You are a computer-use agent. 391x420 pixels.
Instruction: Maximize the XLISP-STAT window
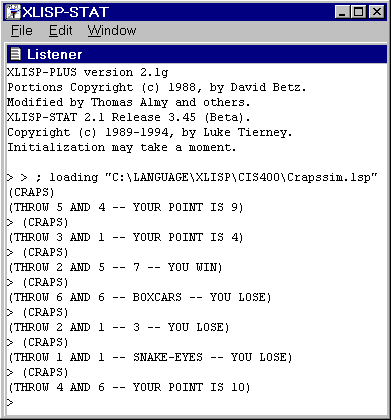[x=359, y=12]
